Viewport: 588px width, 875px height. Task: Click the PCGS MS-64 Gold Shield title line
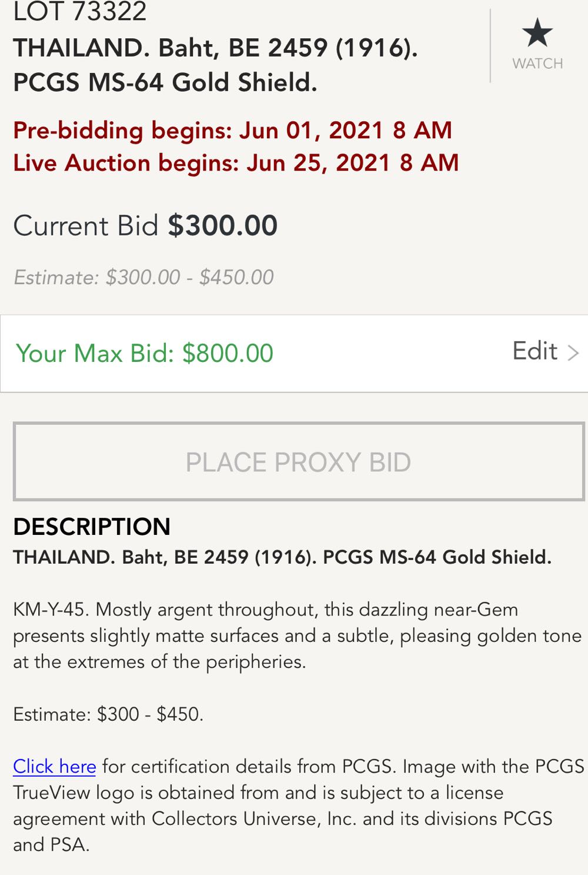point(165,82)
